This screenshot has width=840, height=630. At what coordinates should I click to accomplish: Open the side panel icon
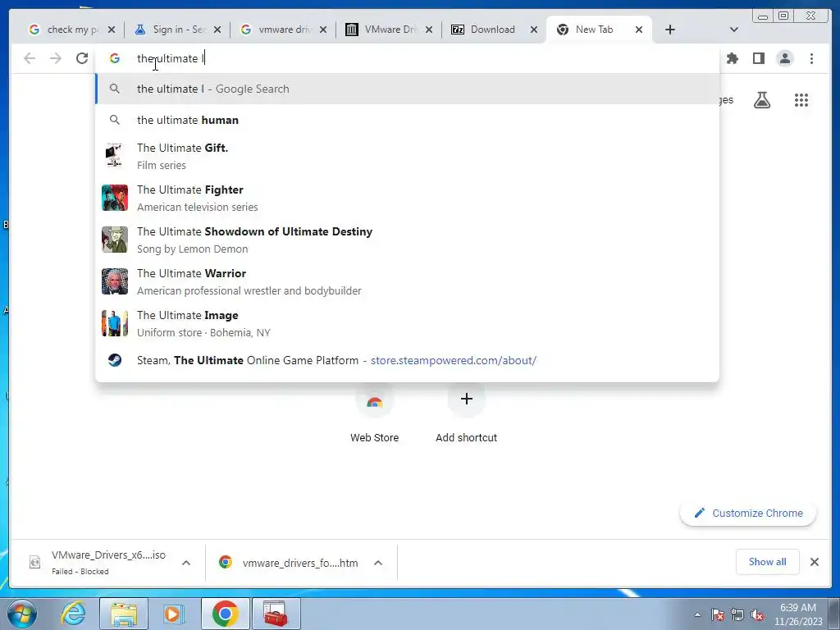click(x=759, y=58)
